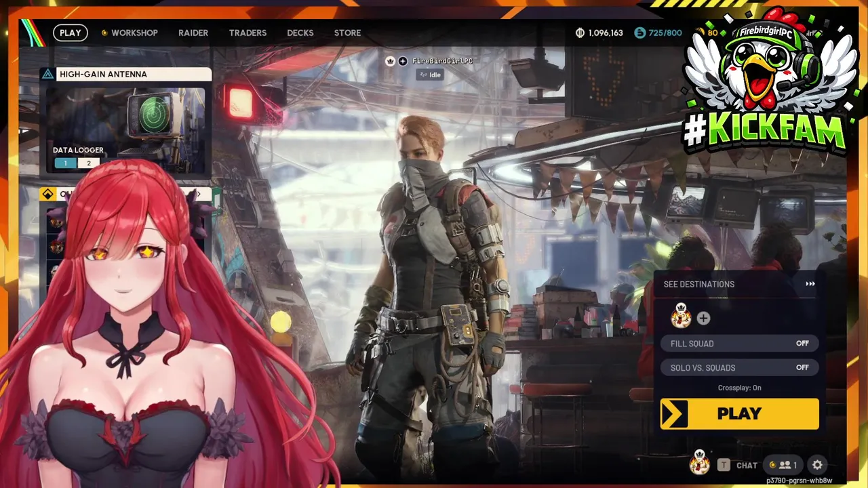Click the yellow PLAY button
This screenshot has width=868, height=488.
point(740,413)
